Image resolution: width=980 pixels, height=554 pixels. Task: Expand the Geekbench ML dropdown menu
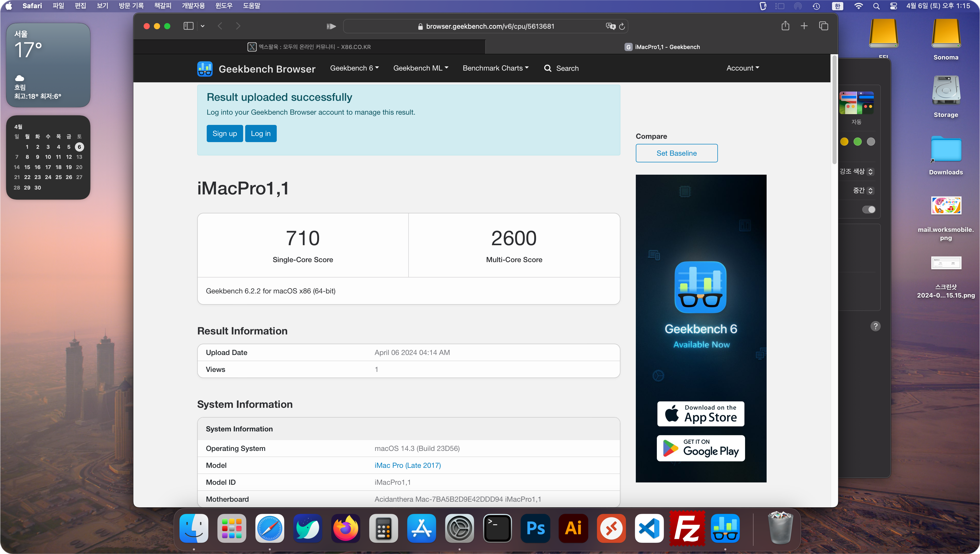point(420,68)
